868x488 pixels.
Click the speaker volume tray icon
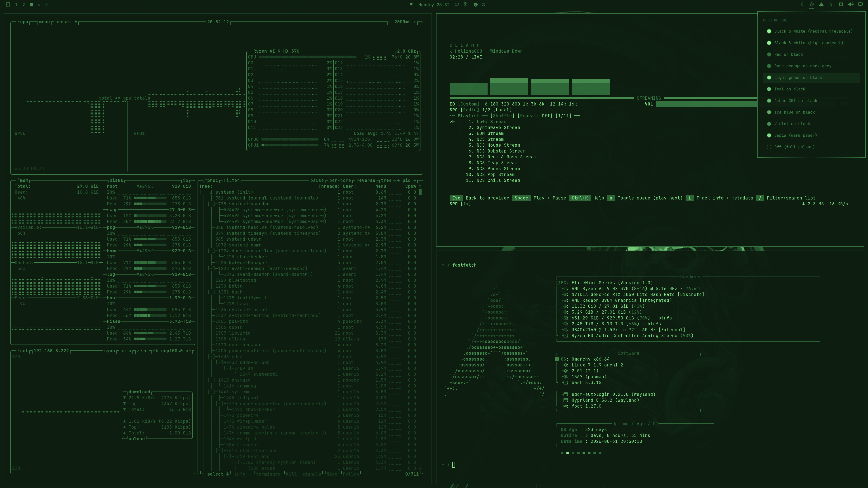click(x=850, y=5)
